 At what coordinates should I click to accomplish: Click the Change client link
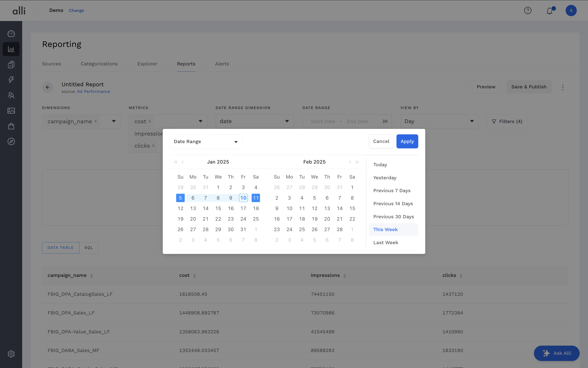76,11
